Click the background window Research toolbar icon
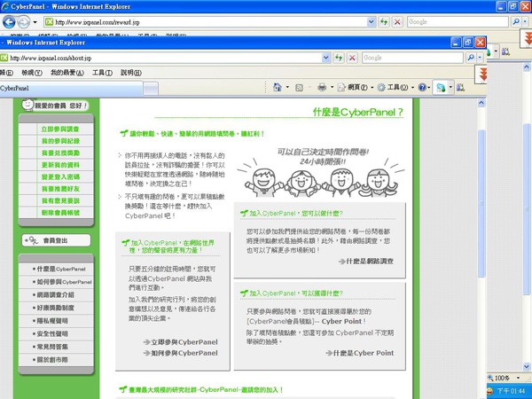 tap(505, 51)
